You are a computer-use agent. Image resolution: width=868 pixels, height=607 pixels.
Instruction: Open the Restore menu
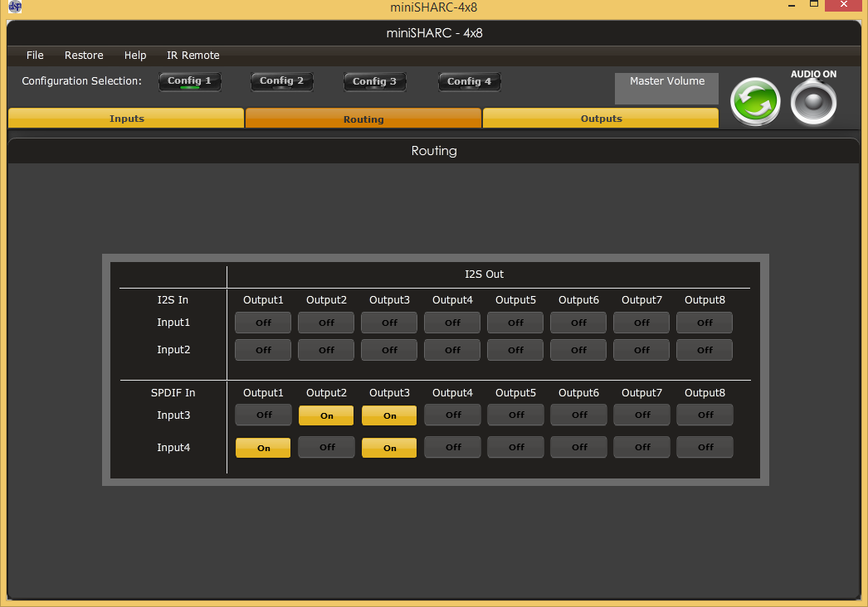tap(84, 56)
